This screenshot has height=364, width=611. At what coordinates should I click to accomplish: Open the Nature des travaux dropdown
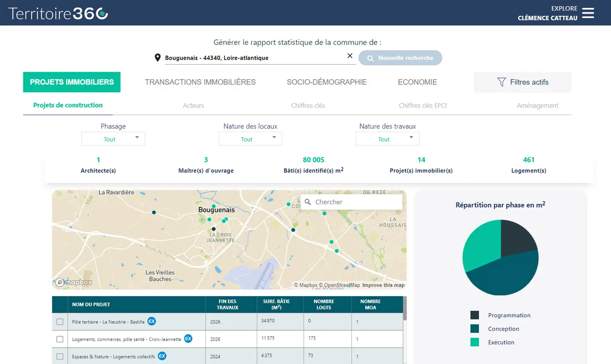pyautogui.click(x=387, y=139)
